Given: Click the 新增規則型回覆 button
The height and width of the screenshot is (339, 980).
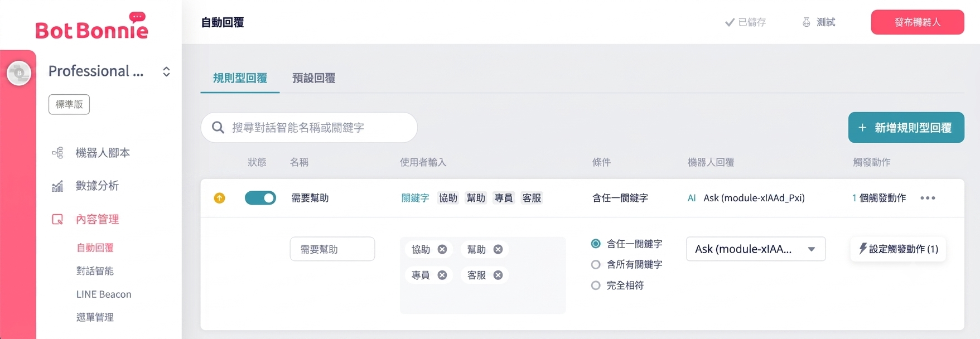Looking at the screenshot, I should (906, 128).
